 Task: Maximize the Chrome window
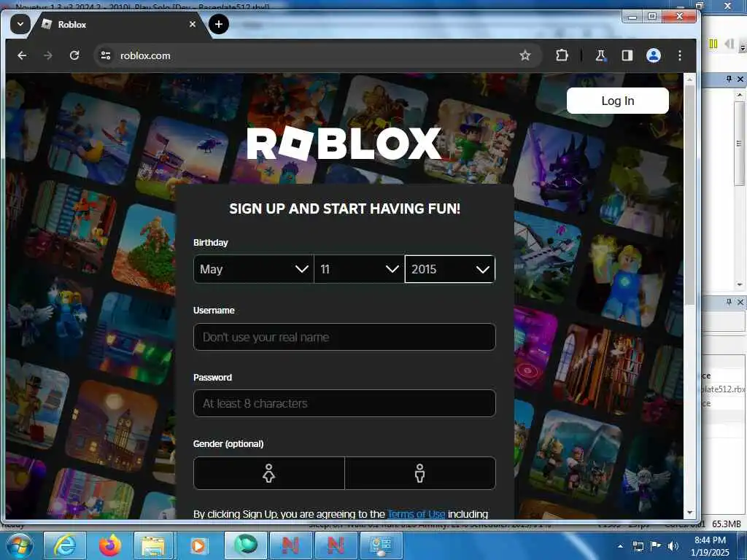pyautogui.click(x=651, y=17)
